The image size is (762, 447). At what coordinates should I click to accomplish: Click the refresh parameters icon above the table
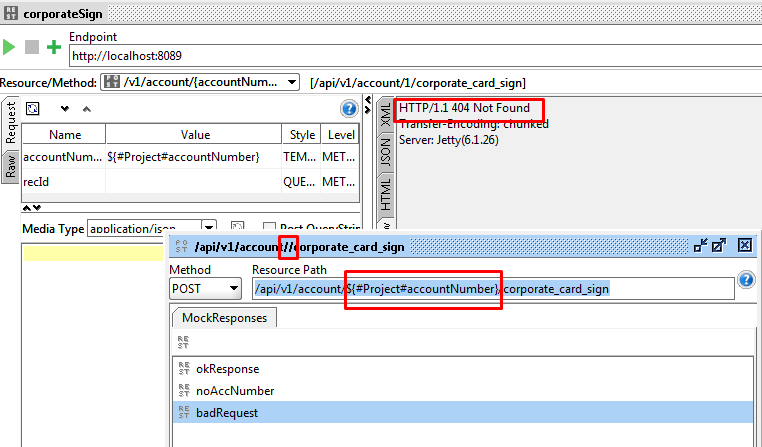pos(33,109)
